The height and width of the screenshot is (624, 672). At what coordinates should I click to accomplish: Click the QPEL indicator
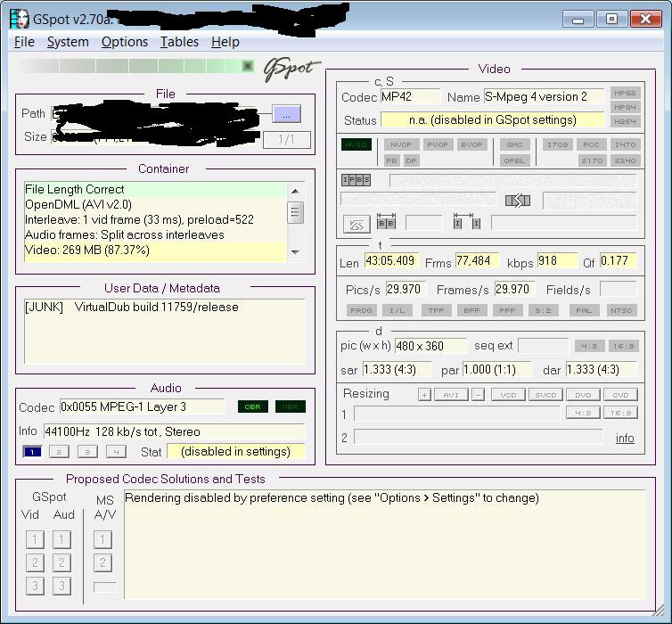coord(515,160)
